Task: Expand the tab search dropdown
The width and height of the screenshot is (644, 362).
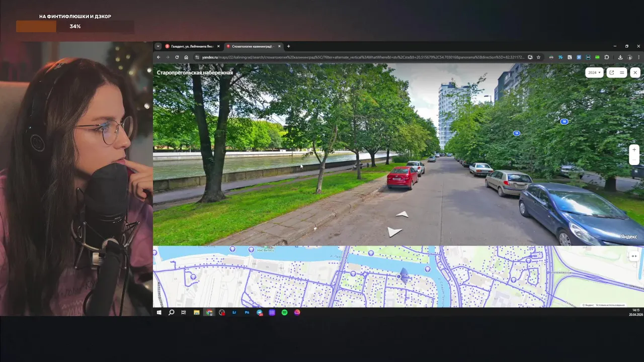Action: click(x=157, y=46)
